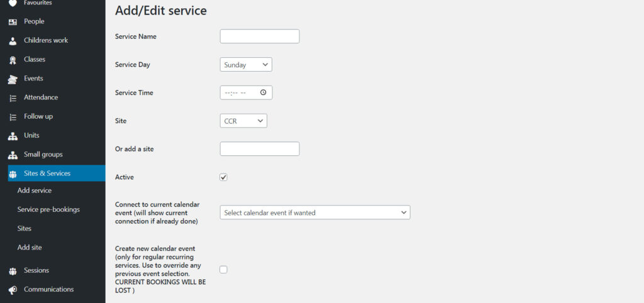Click the Attendance list icon
The image size is (644, 303).
pos(13,98)
